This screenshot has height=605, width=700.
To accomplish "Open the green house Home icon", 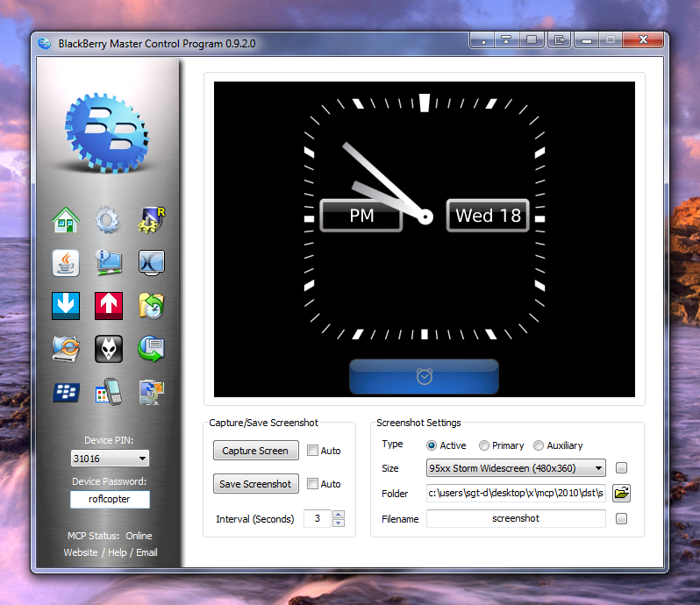I will click(66, 219).
